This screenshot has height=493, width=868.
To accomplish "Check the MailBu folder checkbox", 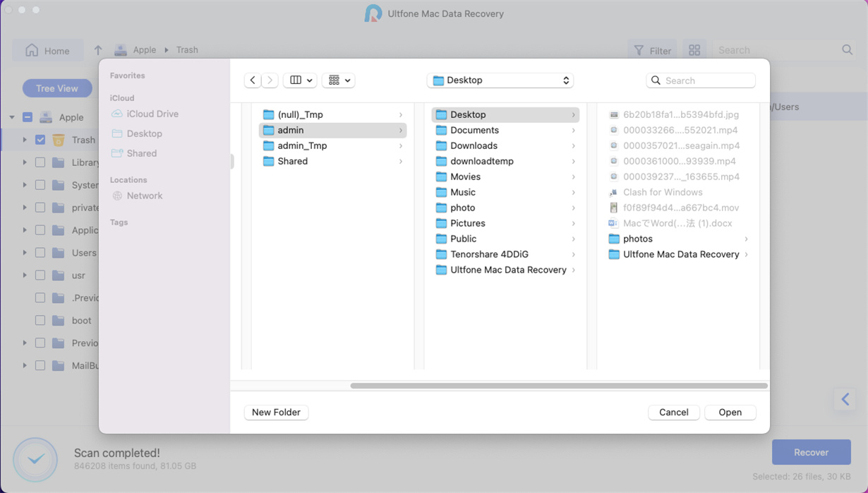I will click(40, 366).
